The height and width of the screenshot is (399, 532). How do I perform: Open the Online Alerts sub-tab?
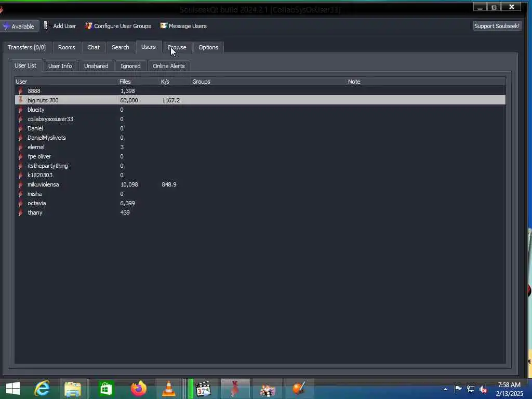pyautogui.click(x=169, y=66)
